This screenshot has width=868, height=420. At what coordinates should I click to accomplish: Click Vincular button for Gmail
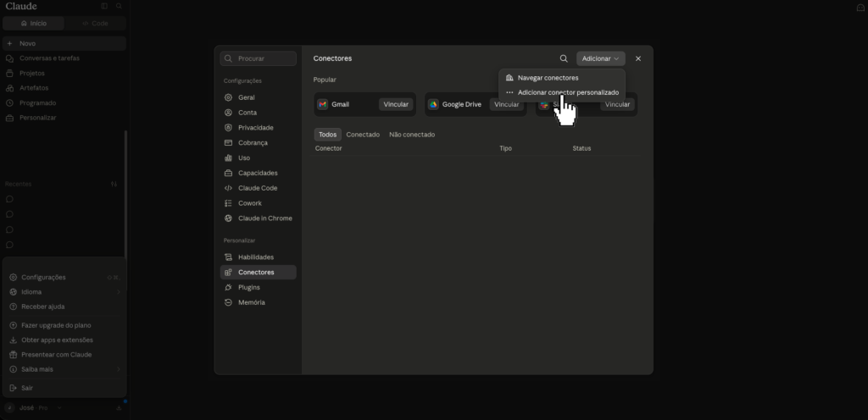point(396,104)
